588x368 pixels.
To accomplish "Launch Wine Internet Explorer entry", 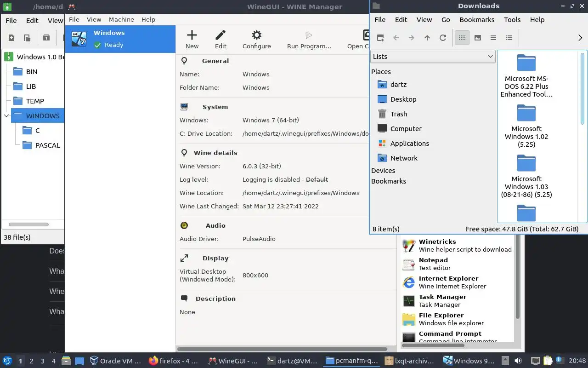I will [457, 282].
